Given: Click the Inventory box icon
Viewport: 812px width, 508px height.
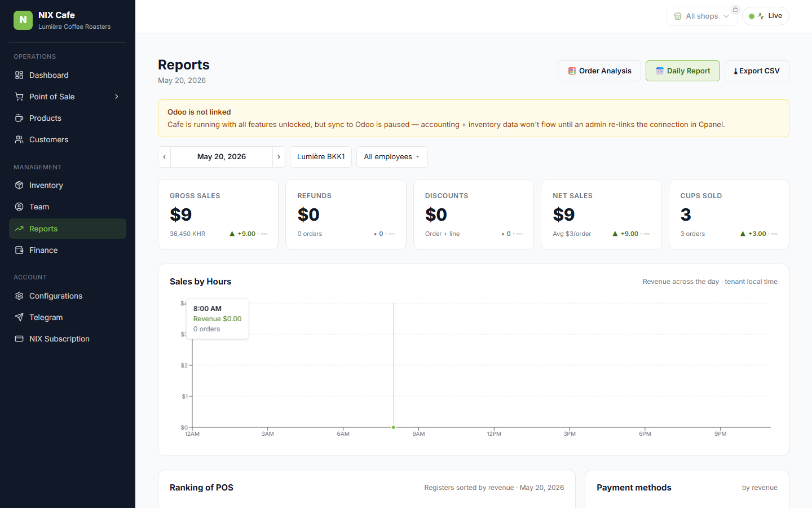Looking at the screenshot, I should (19, 185).
